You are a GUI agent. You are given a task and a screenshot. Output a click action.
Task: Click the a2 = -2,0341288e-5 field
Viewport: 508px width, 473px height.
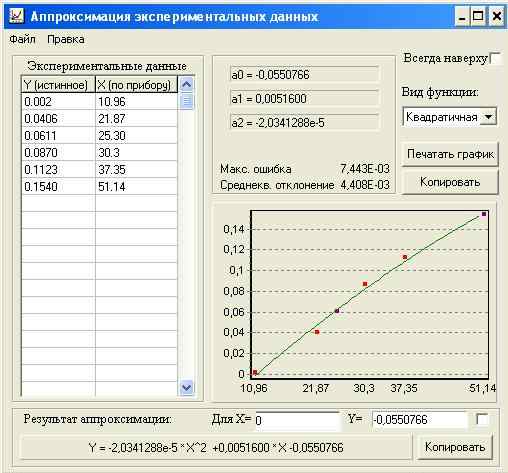(x=304, y=123)
